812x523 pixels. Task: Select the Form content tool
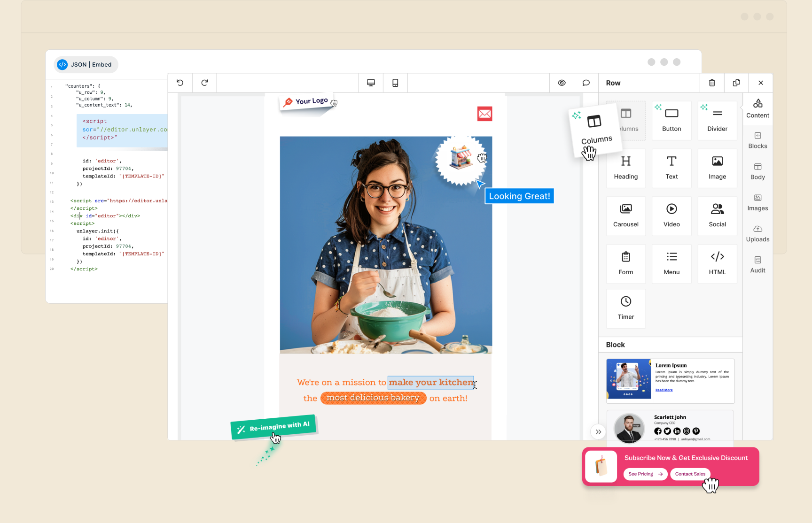point(626,264)
